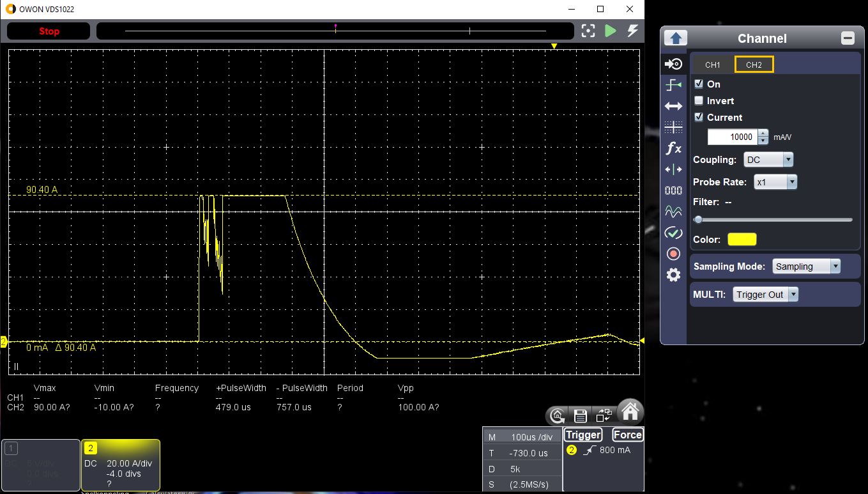Select the CH2 tab
Screen dimensions: 868x494
[x=754, y=65]
